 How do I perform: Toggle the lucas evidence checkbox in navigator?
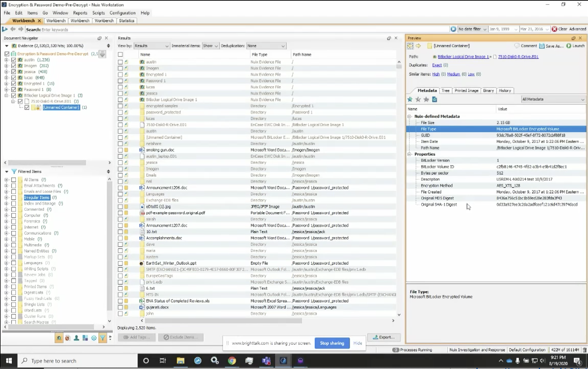point(14,78)
